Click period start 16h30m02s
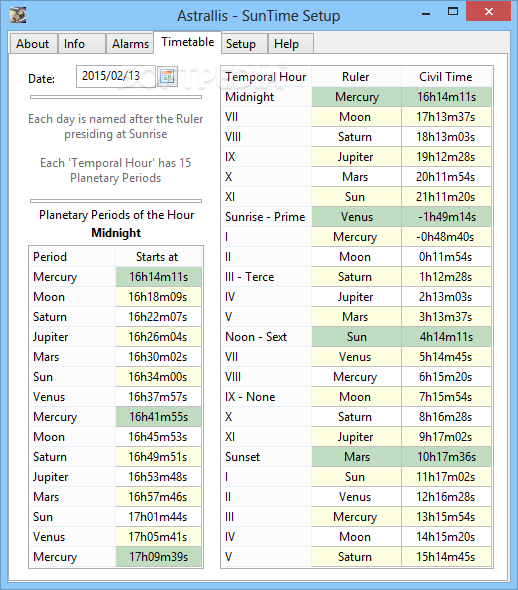The width and height of the screenshot is (518, 590). point(158,357)
